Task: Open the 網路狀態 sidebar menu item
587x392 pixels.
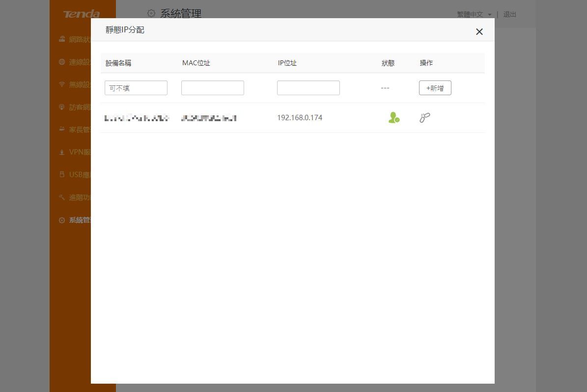Action: pyautogui.click(x=75, y=39)
